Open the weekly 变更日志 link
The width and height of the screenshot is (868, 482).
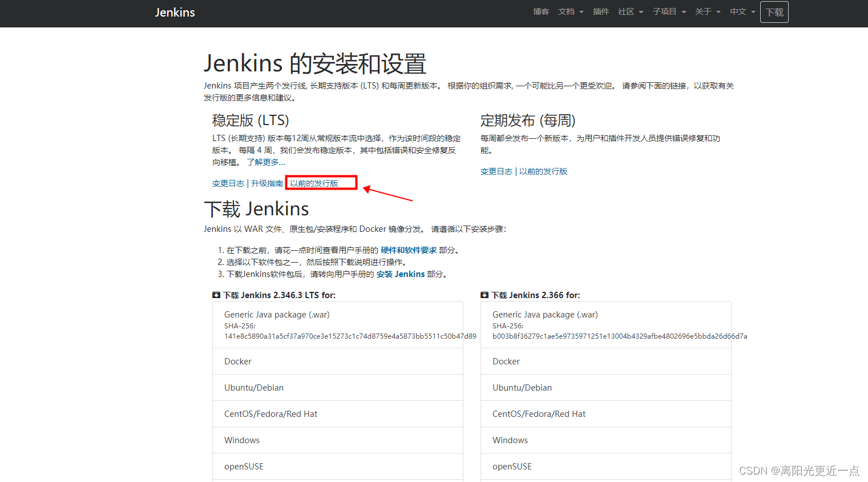(496, 171)
